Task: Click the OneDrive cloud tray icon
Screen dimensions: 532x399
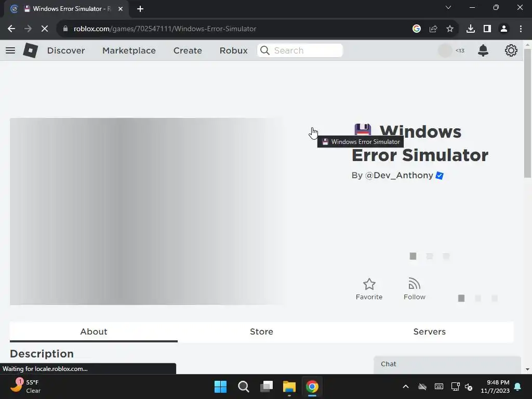Action: coord(422,387)
